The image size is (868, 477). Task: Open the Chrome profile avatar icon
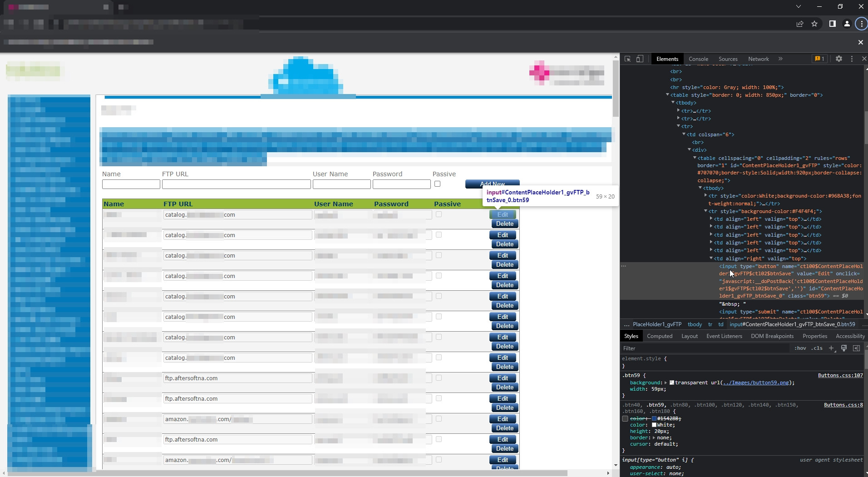click(x=847, y=24)
